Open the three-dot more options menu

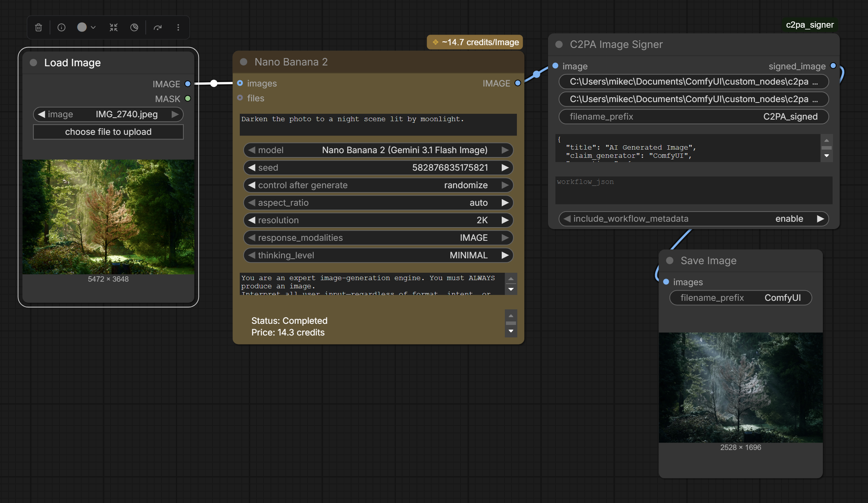(x=178, y=27)
